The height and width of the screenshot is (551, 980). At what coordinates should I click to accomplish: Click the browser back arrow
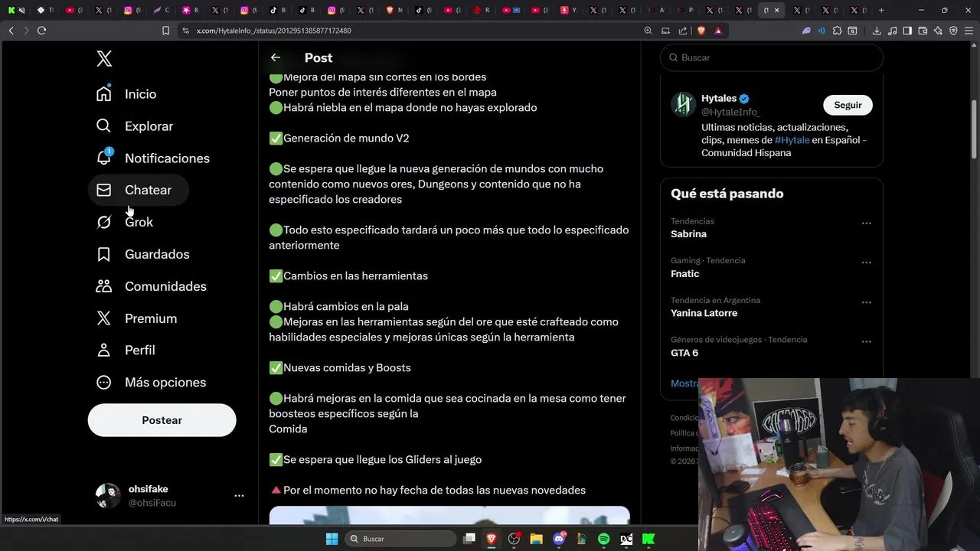(x=11, y=31)
